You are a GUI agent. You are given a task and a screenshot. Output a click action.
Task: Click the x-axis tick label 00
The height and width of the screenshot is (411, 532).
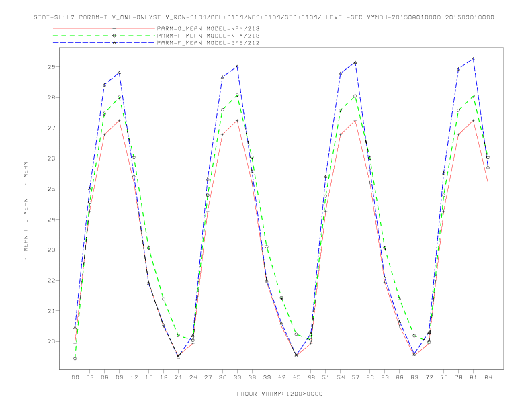point(75,377)
